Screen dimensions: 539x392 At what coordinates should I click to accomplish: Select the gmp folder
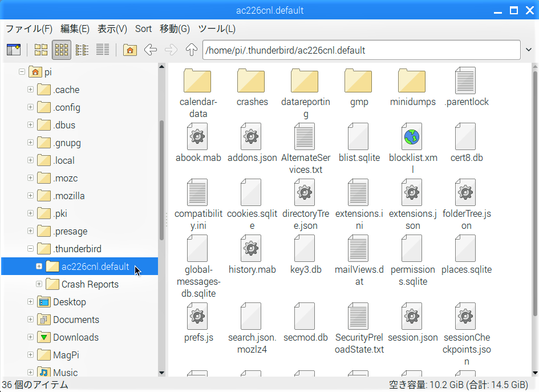(359, 87)
